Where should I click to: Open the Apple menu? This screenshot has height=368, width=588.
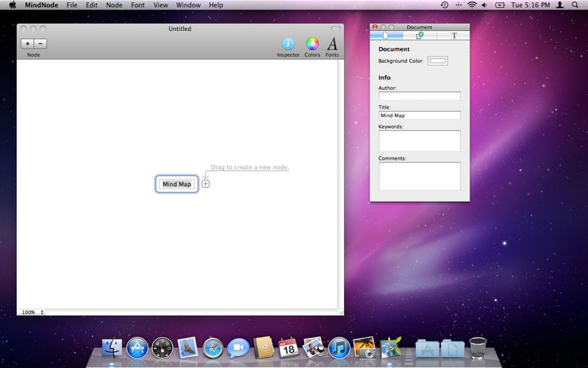pyautogui.click(x=12, y=5)
